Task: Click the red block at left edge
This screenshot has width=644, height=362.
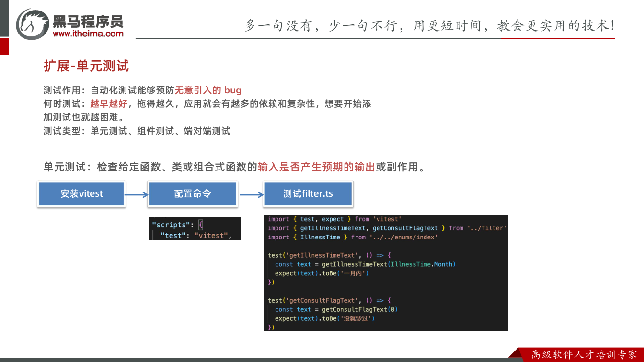Action: [4, 46]
